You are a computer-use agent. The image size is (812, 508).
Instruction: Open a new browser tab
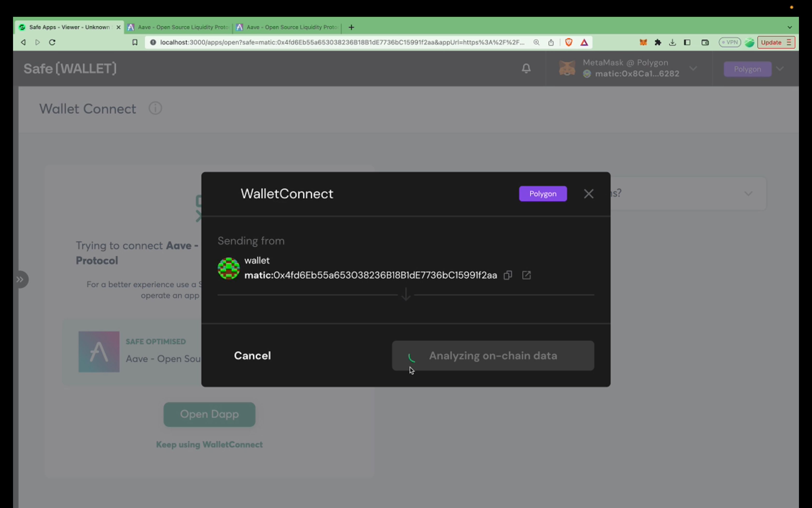pyautogui.click(x=351, y=27)
